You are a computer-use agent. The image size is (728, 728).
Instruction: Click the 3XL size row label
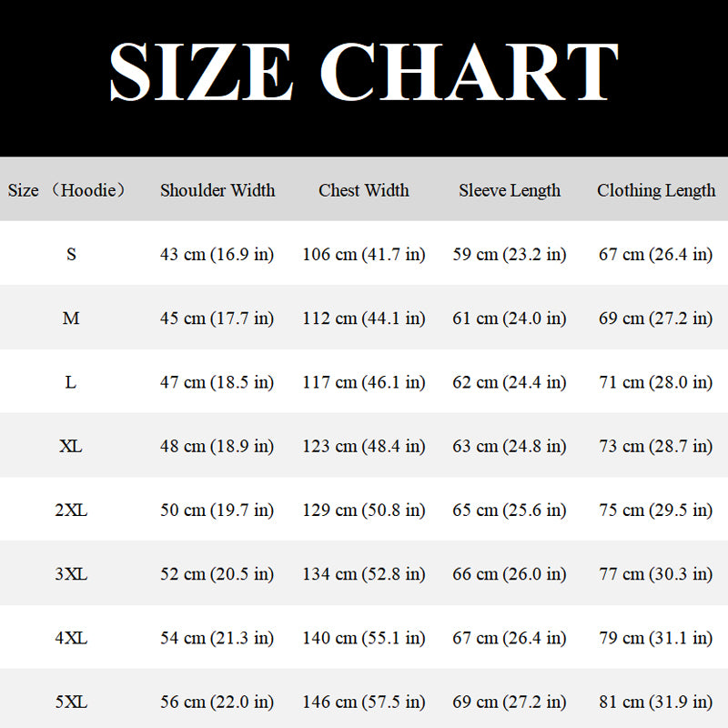71,574
